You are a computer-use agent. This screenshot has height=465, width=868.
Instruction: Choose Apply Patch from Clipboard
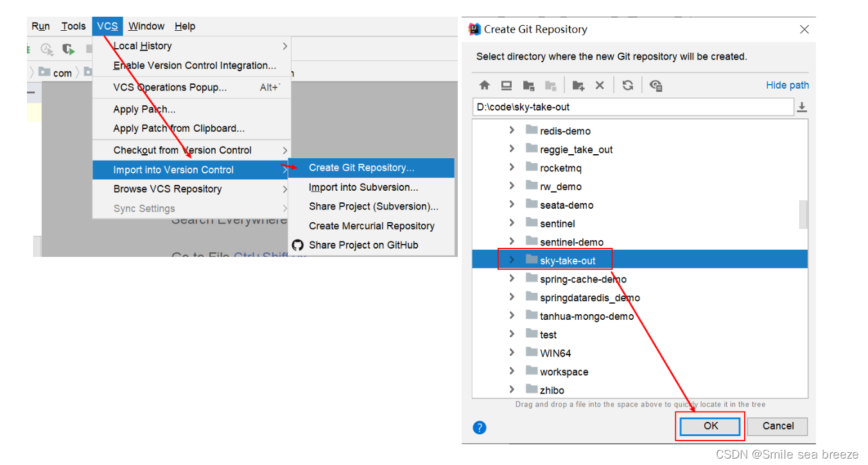tap(192, 128)
